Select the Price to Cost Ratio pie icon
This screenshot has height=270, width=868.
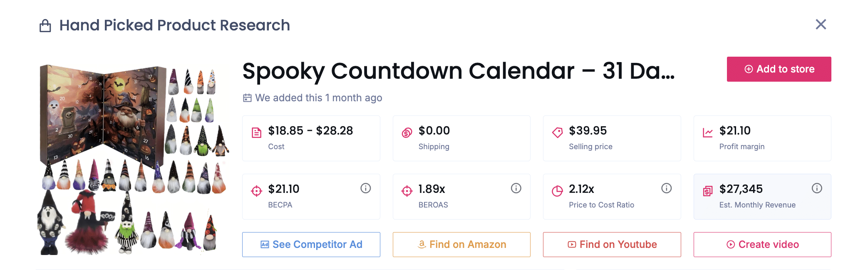[557, 191]
